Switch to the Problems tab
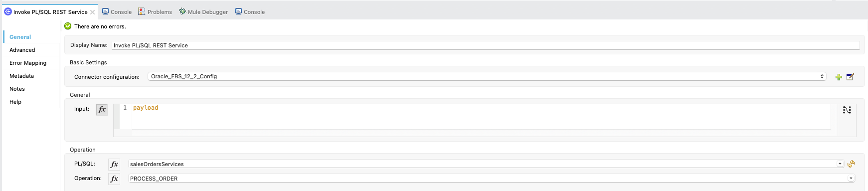 [x=155, y=11]
